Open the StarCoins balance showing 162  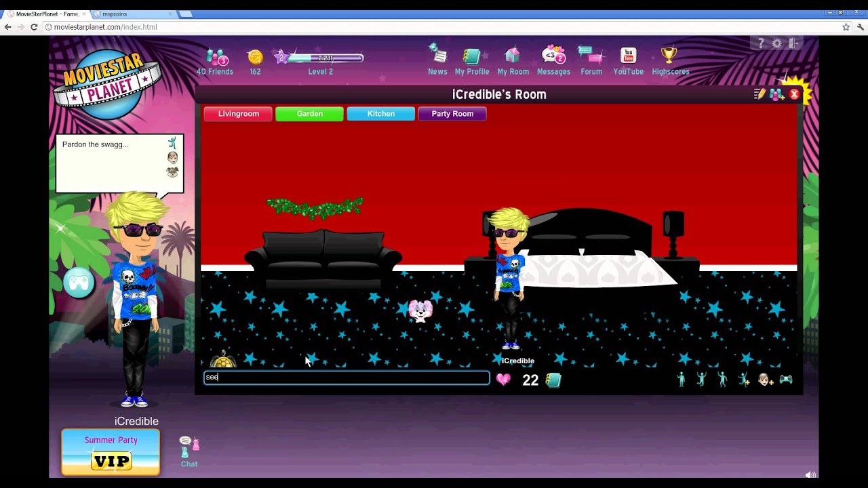(255, 62)
